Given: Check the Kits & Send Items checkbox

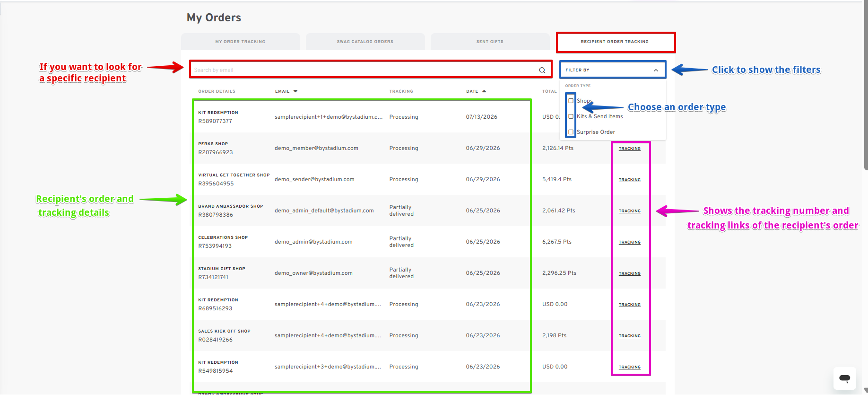Looking at the screenshot, I should (571, 116).
